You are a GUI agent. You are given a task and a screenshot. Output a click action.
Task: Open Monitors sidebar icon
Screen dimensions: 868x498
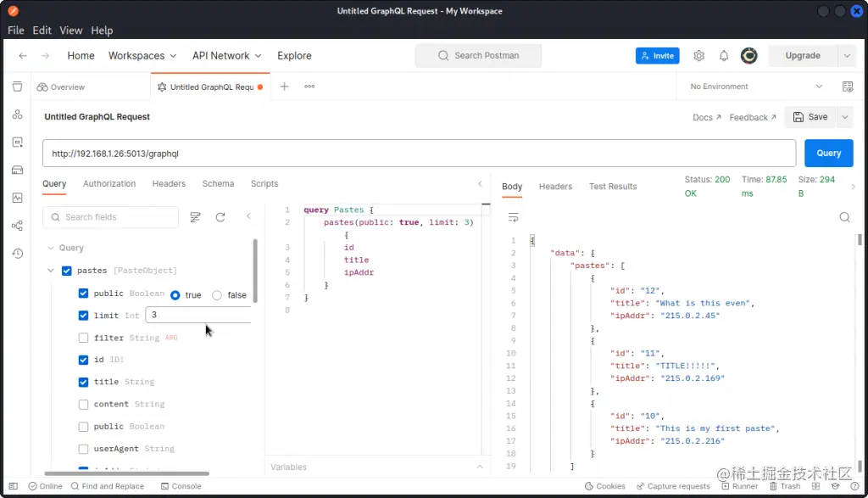[x=17, y=198]
